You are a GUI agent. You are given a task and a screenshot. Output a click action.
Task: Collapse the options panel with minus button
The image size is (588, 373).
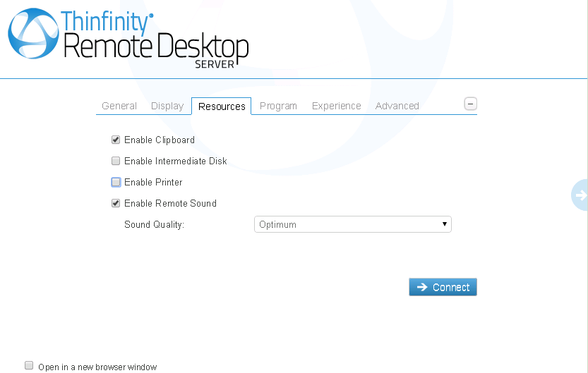470,104
